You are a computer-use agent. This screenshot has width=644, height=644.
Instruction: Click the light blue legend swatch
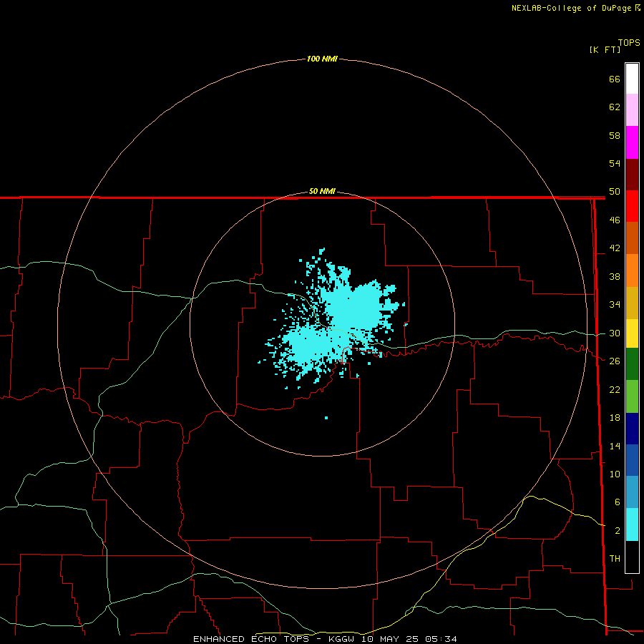point(632,492)
